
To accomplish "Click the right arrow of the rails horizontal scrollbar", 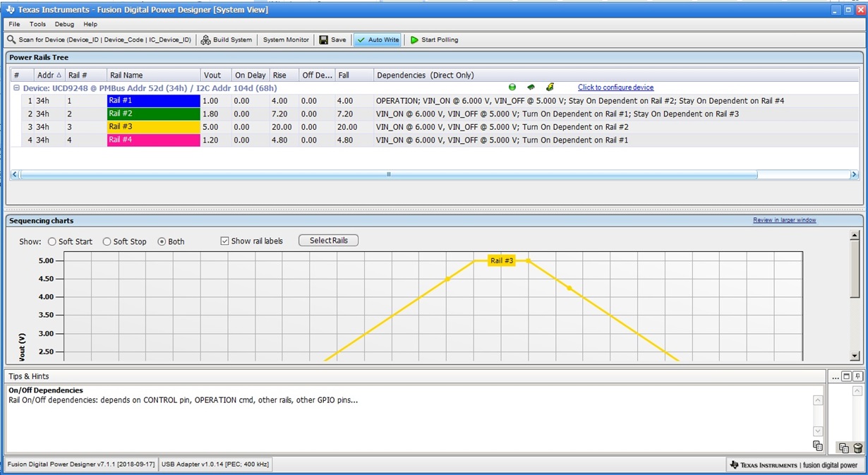I will click(853, 174).
